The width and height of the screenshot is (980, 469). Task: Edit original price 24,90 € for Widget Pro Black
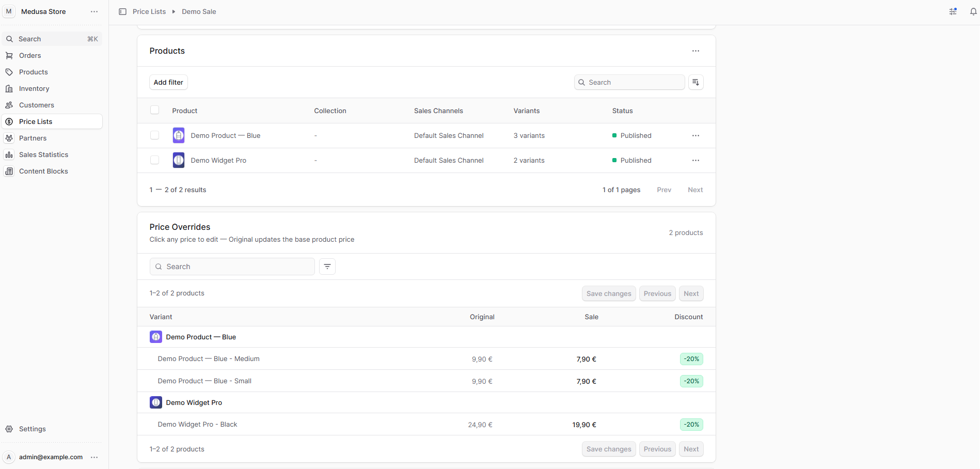coord(480,425)
